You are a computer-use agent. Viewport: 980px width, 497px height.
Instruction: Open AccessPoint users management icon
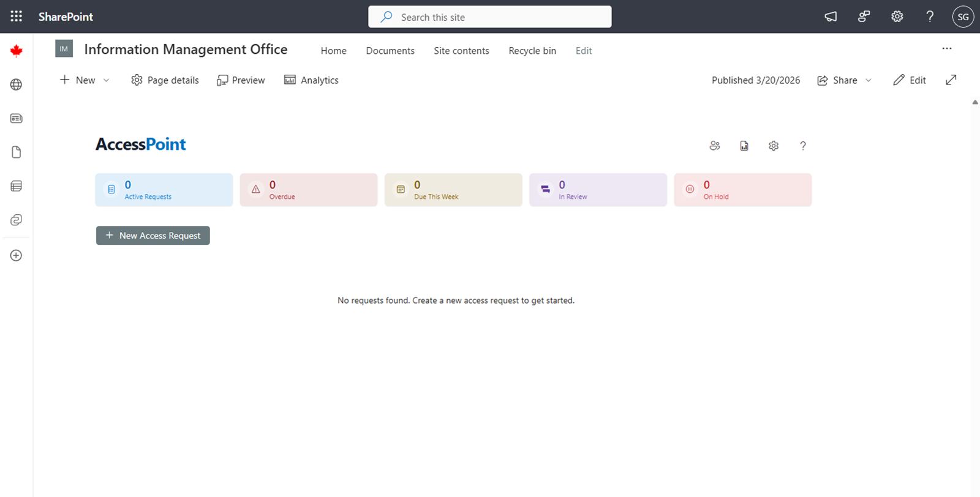point(715,146)
